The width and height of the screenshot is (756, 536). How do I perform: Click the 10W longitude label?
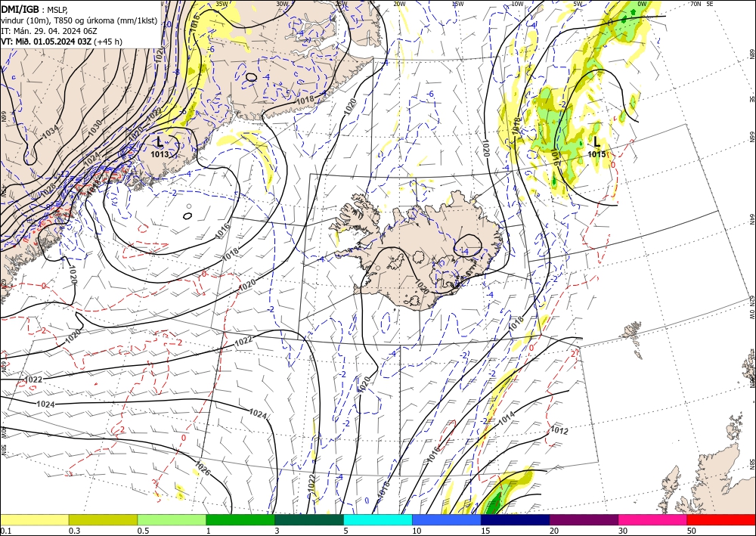517,4
